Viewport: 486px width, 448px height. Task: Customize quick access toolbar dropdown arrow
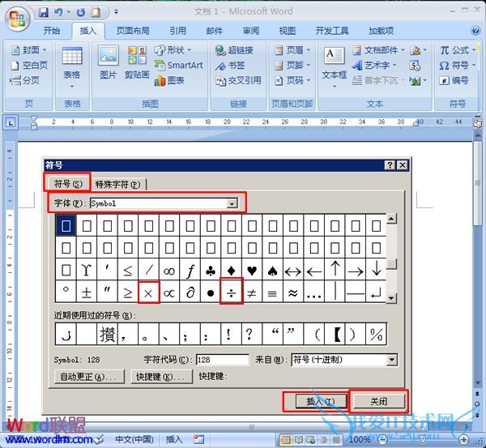pyautogui.click(x=116, y=12)
